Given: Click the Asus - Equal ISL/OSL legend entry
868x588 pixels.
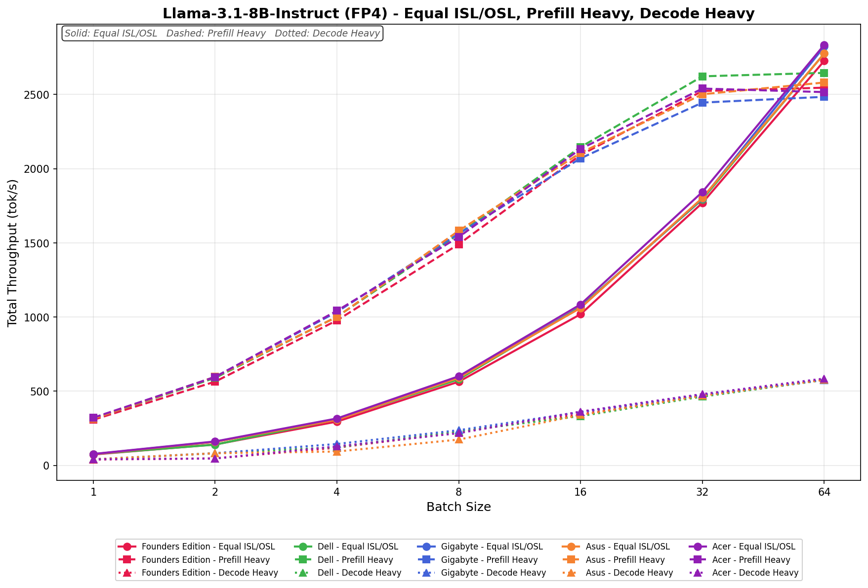Looking at the screenshot, I should pos(628,547).
